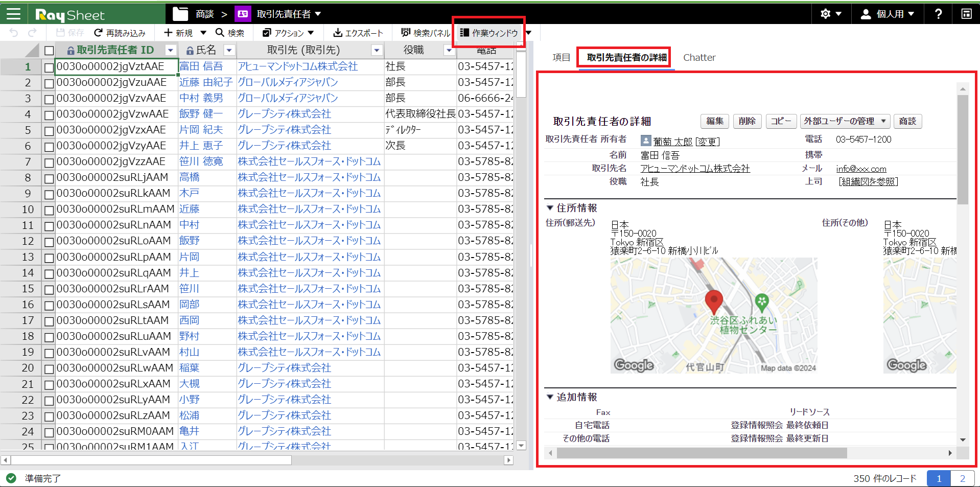Collapse the 住所情報 section
This screenshot has width=980, height=487.
tap(550, 208)
